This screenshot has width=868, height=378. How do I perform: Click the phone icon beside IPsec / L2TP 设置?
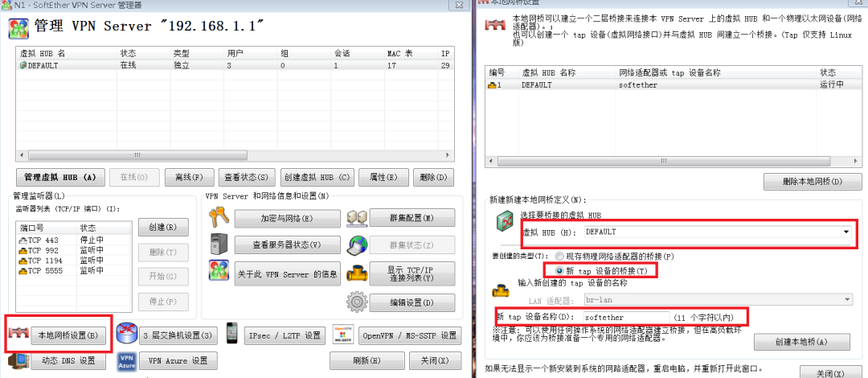pos(232,332)
